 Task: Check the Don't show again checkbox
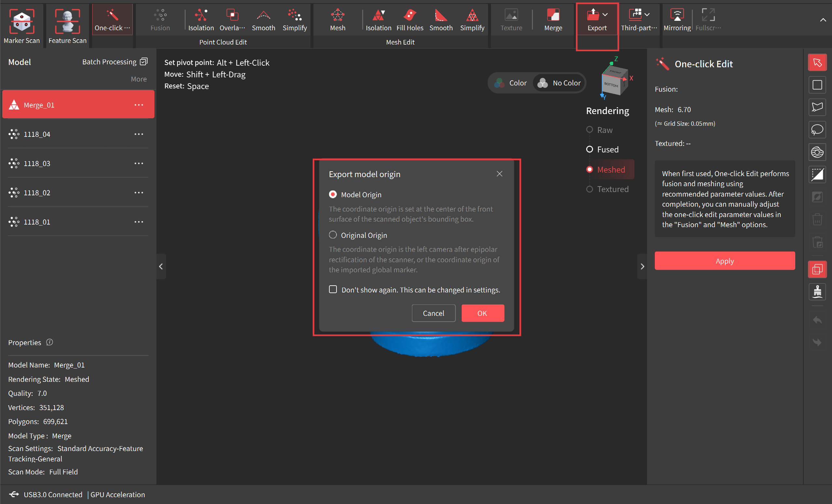(x=333, y=290)
